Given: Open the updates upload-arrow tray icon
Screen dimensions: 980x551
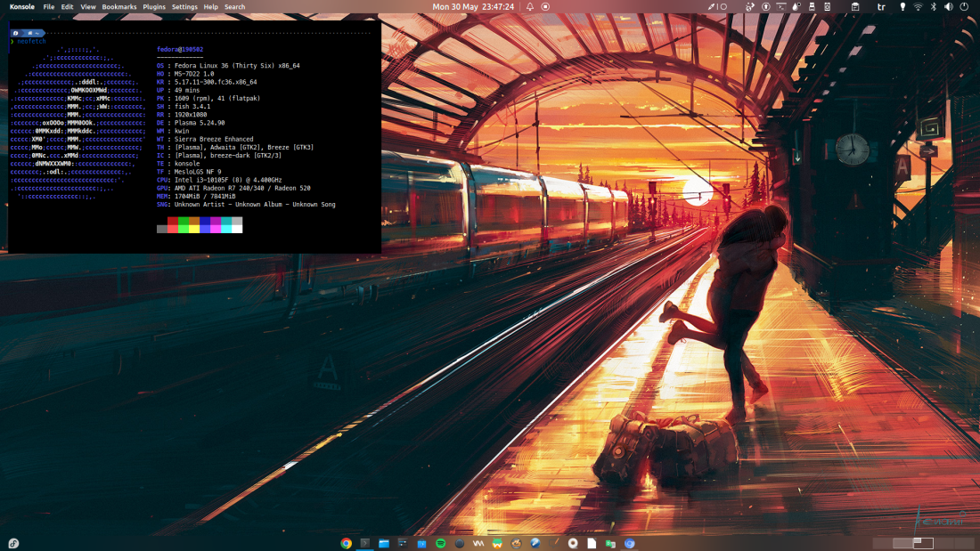Looking at the screenshot, I should pos(765,7).
